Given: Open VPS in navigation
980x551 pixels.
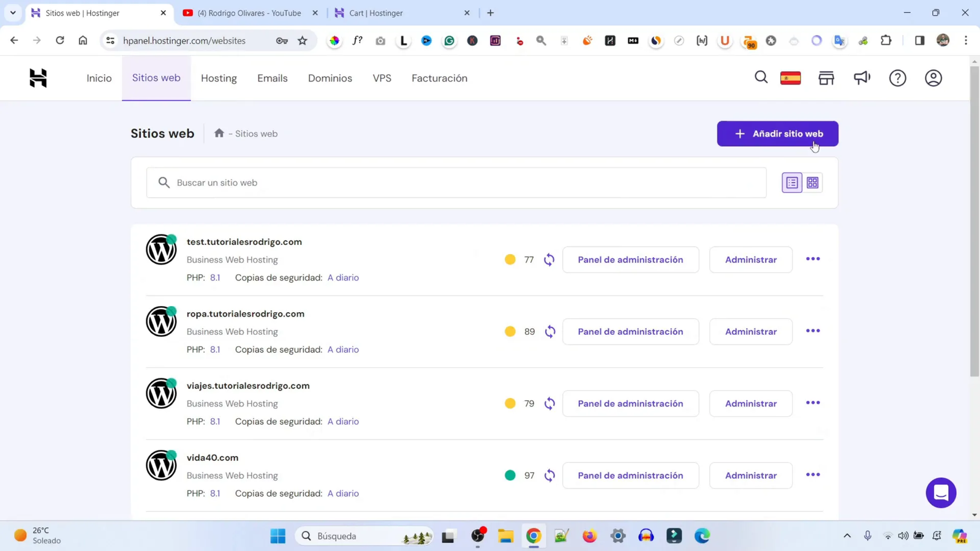Looking at the screenshot, I should click(382, 78).
